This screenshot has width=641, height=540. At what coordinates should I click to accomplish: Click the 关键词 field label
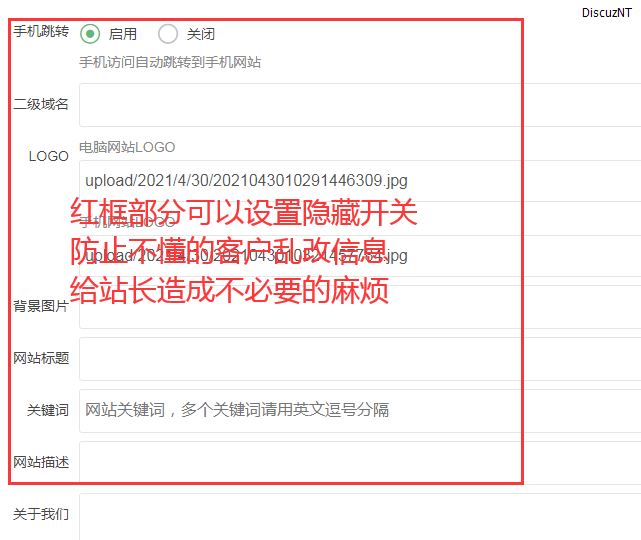48,410
